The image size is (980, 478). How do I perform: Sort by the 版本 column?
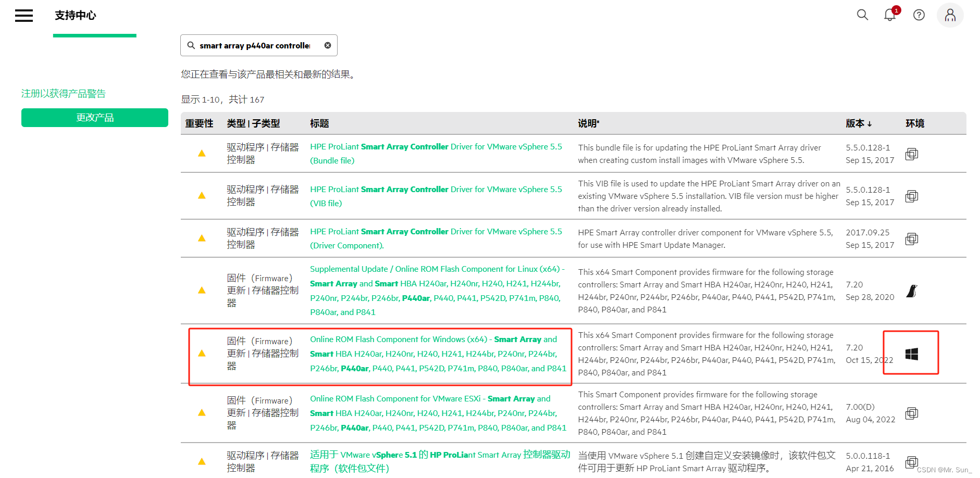coord(859,123)
